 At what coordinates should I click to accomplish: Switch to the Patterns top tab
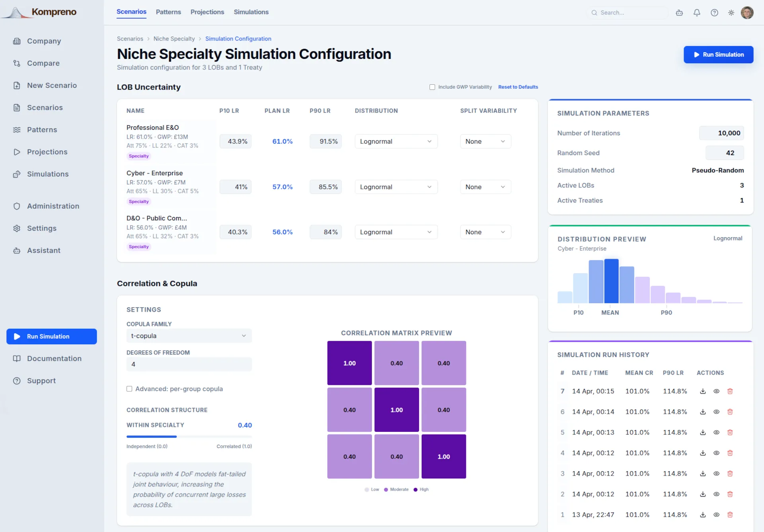168,12
